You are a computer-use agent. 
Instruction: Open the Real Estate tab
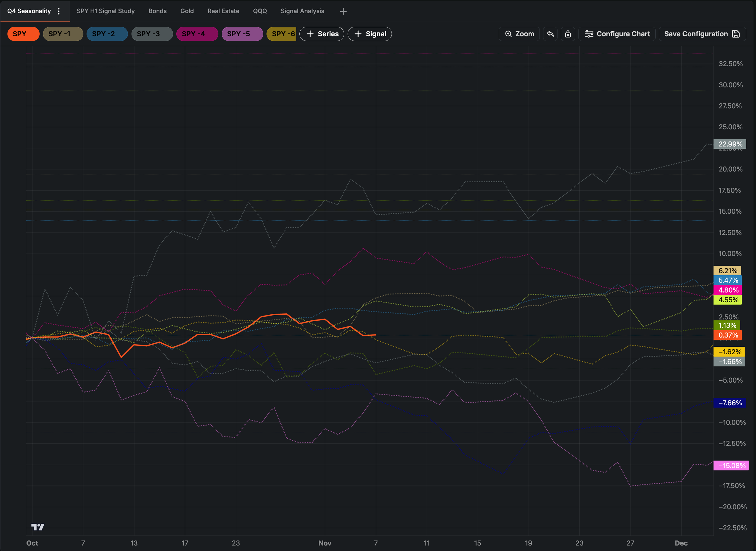(223, 11)
